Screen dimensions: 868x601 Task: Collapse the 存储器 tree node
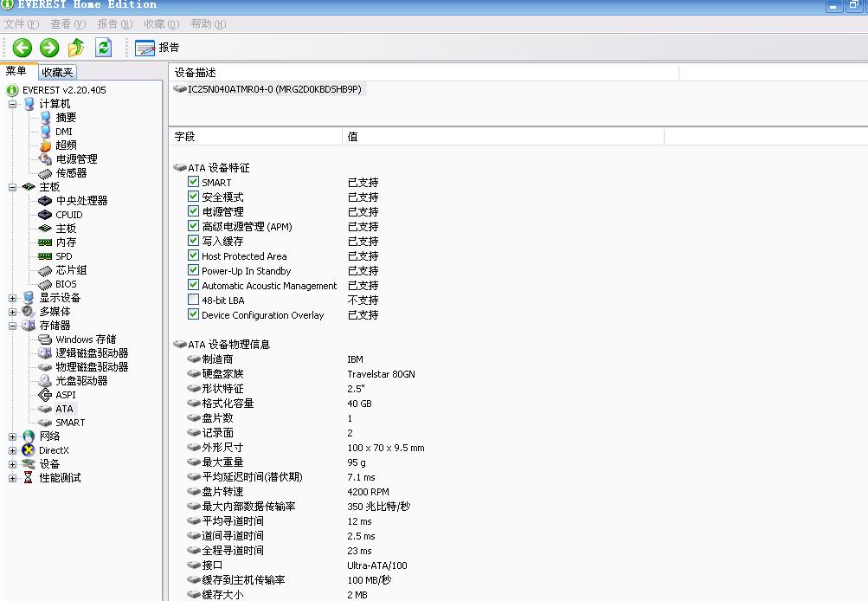pyautogui.click(x=13, y=326)
